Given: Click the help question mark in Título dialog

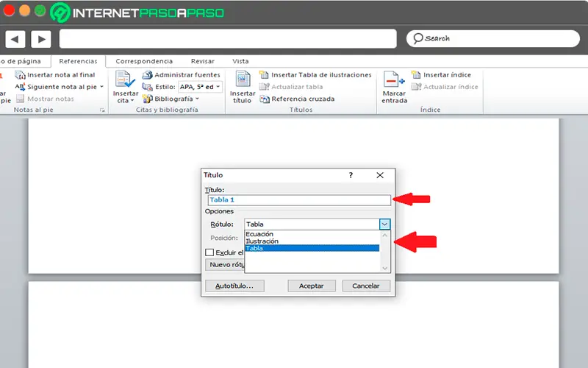Looking at the screenshot, I should 351,175.
